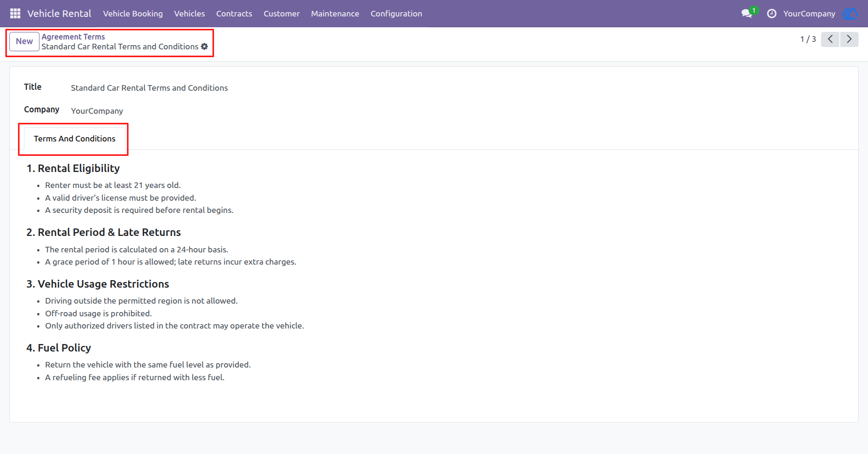Click 'Renter must be at least 21 years old.'

pyautogui.click(x=113, y=185)
